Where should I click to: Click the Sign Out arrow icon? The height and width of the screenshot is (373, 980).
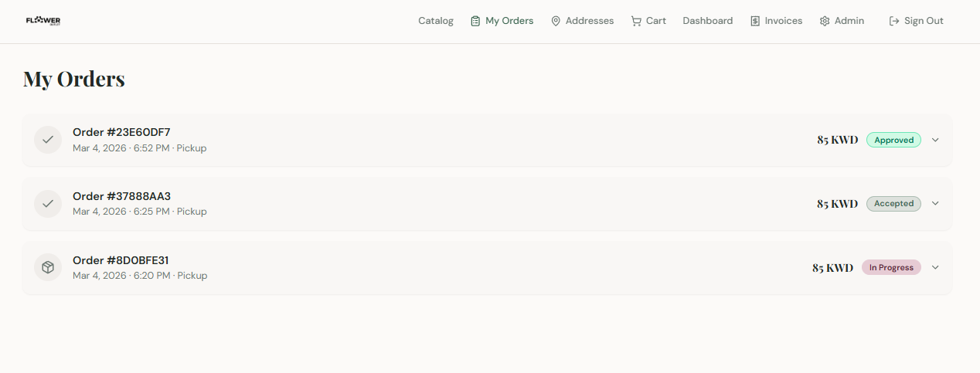pyautogui.click(x=894, y=21)
